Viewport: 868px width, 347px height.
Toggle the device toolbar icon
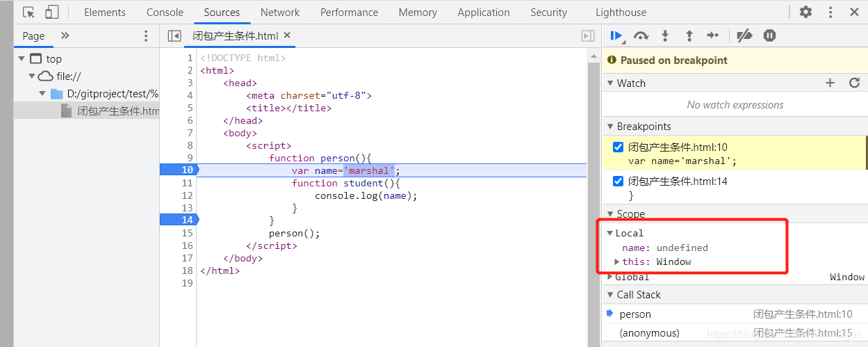coord(51,12)
